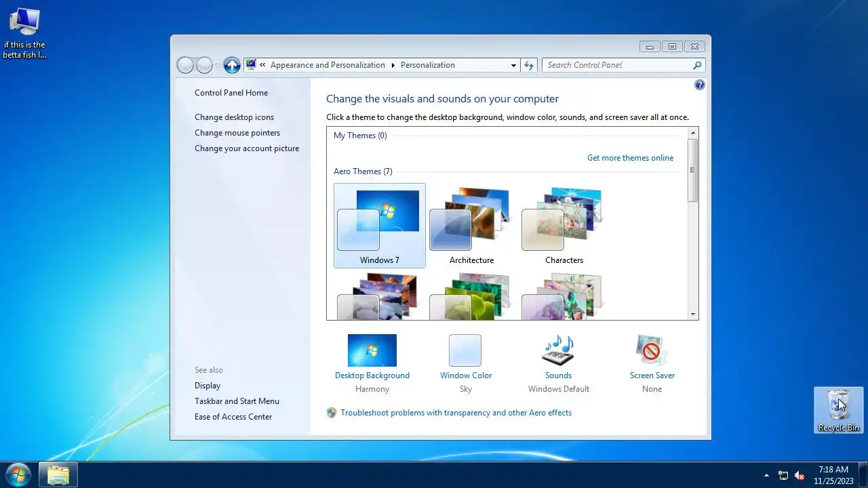Expand arrow after Appearance and Personalization
The height and width of the screenshot is (488, 868).
[393, 65]
